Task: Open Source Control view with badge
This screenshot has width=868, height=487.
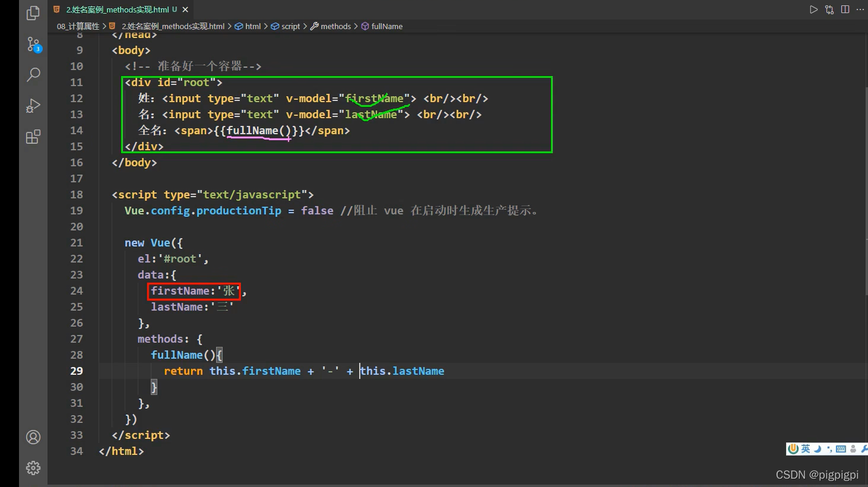Action: pyautogui.click(x=34, y=45)
